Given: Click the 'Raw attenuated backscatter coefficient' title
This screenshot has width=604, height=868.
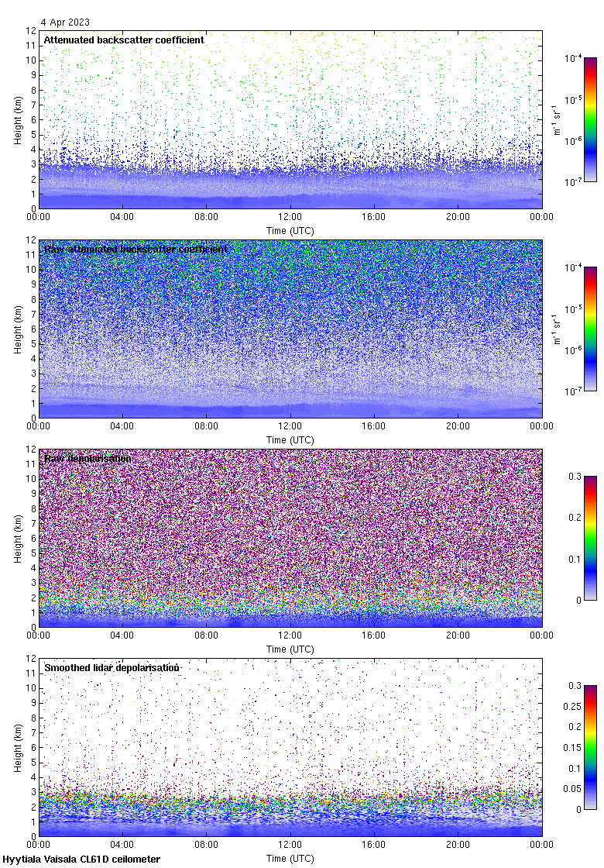Looking at the screenshot, I should [x=136, y=249].
